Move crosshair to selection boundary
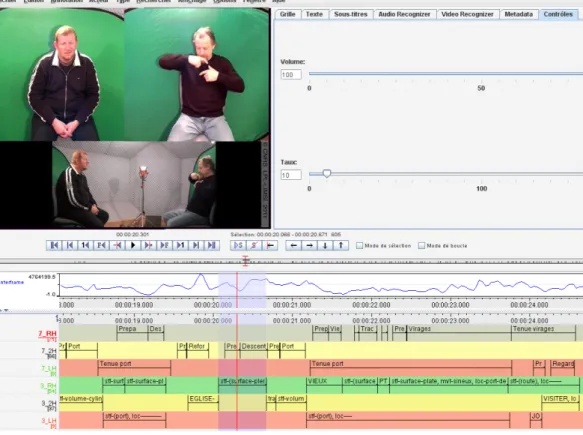Screen dimensions: 583x435 tap(270, 245)
